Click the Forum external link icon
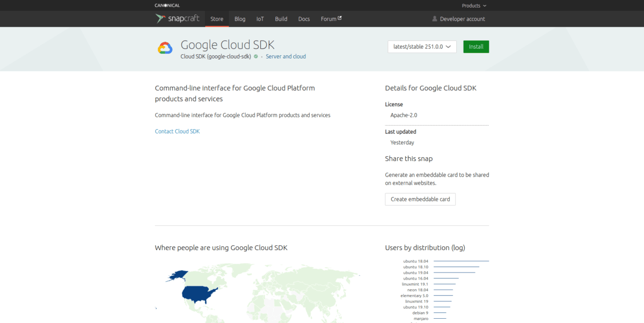This screenshot has height=323, width=644. [x=340, y=18]
